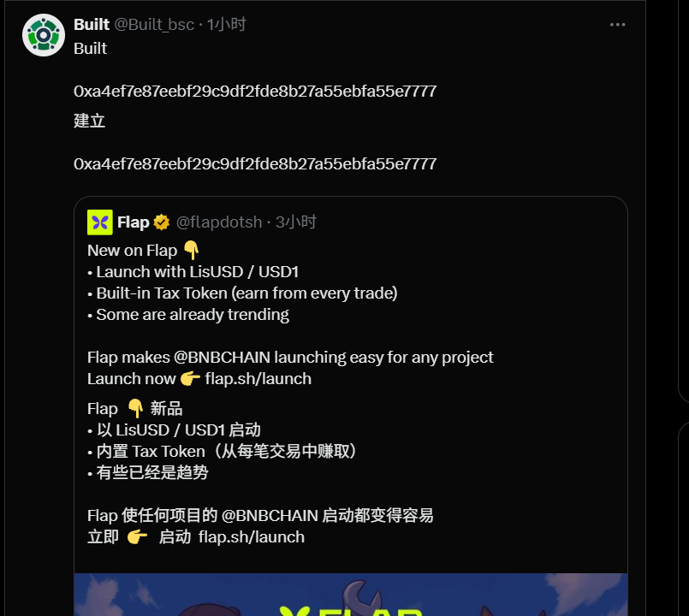Open the Flap display name in quote
Image resolution: width=689 pixels, height=616 pixels.
(x=134, y=222)
